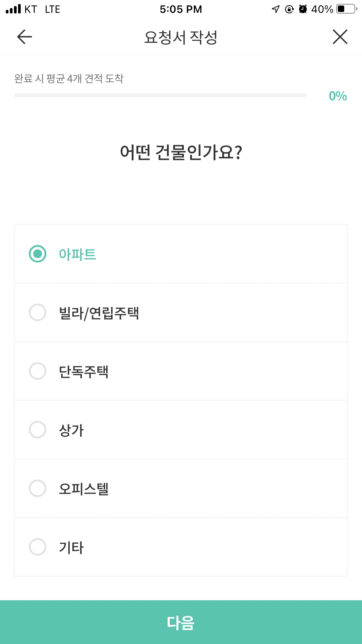The height and width of the screenshot is (644, 362).
Task: Click the progress bar track
Action: pos(160,95)
